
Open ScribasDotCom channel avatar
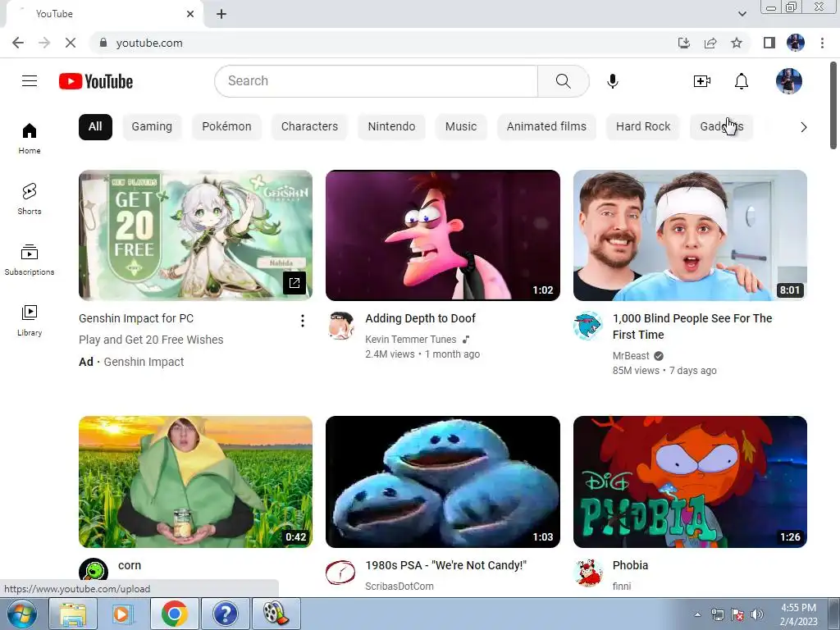[x=340, y=572]
